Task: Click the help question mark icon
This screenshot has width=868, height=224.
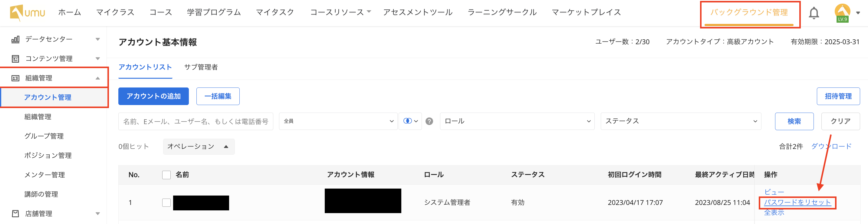Action: [x=429, y=121]
